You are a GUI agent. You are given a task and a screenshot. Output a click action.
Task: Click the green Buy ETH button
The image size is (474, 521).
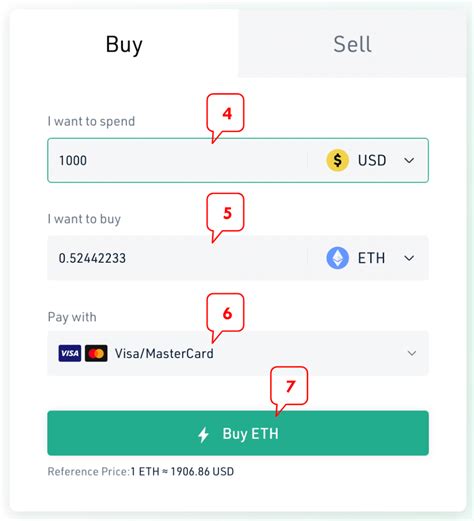pyautogui.click(x=238, y=433)
